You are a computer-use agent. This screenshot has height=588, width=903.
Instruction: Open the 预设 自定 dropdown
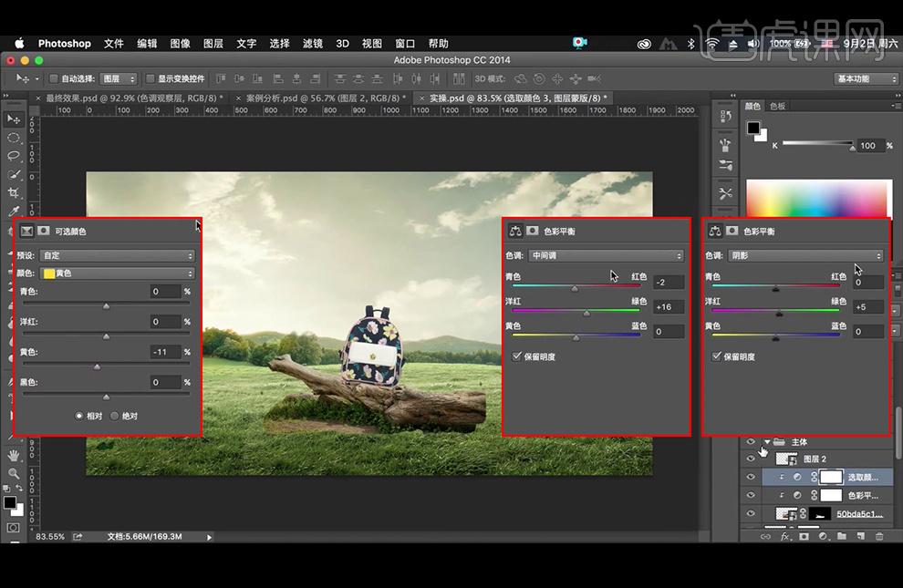tap(118, 255)
